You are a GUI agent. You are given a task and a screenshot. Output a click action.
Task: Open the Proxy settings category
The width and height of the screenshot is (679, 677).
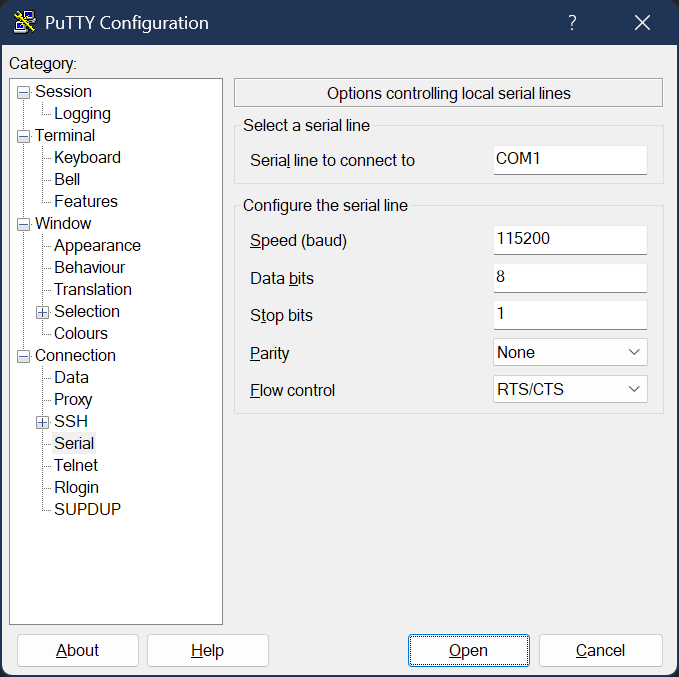coord(73,400)
